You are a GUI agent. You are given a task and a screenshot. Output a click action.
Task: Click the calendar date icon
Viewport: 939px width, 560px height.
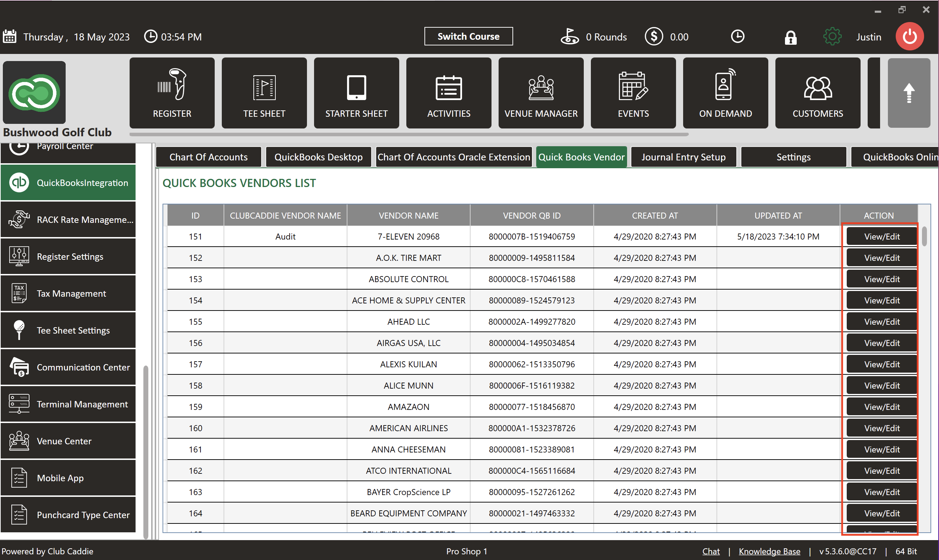click(10, 37)
